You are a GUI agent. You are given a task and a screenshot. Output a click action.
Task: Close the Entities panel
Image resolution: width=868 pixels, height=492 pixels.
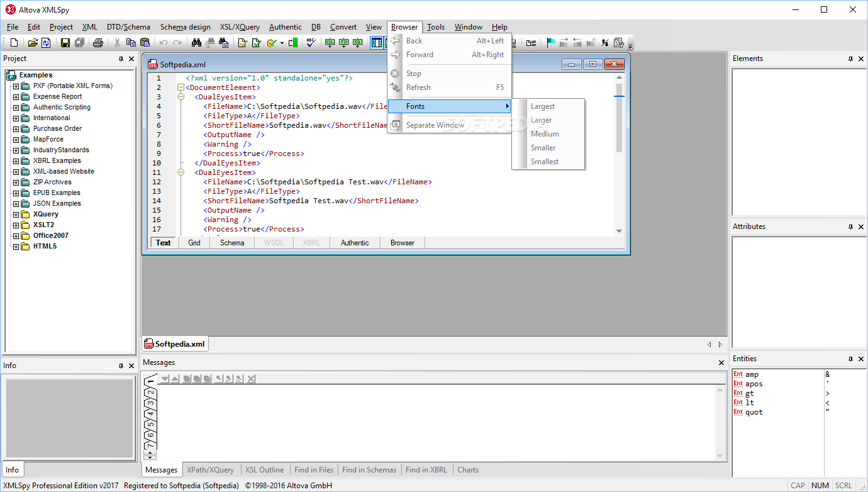tap(861, 359)
